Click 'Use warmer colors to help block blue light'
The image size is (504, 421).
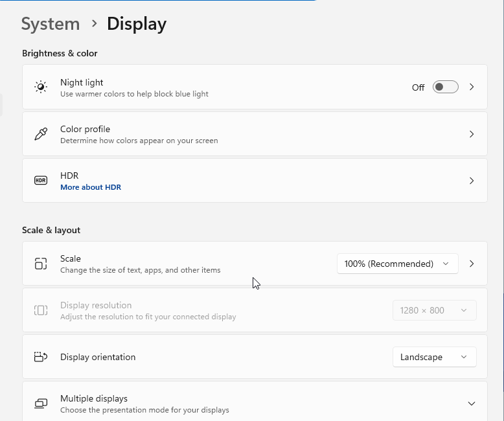(x=134, y=94)
